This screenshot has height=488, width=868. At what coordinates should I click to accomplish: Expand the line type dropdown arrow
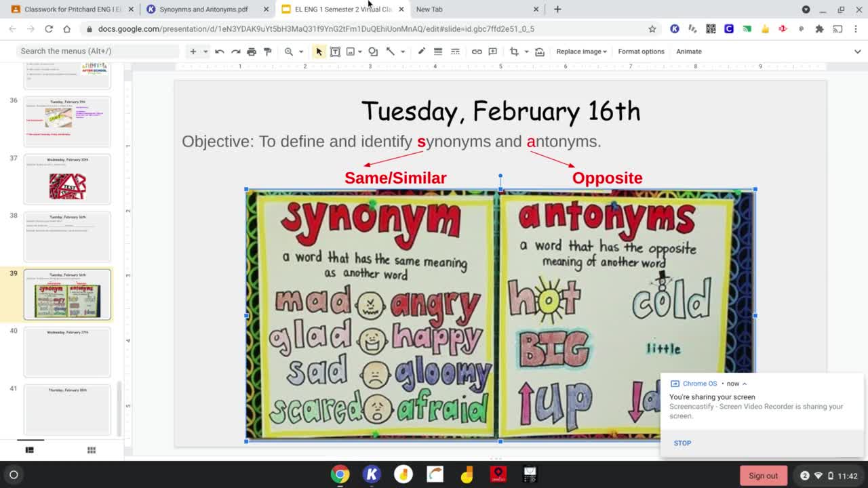[x=403, y=52]
